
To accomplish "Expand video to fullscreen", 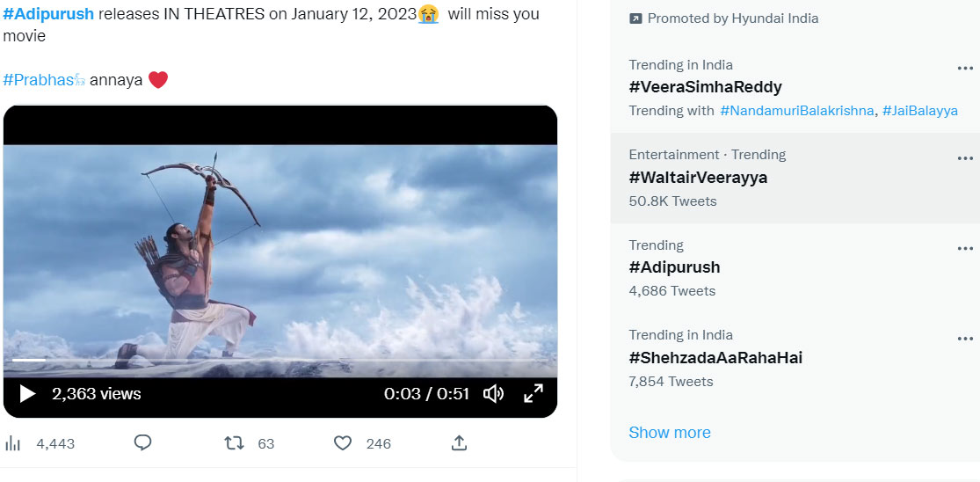I will 534,394.
